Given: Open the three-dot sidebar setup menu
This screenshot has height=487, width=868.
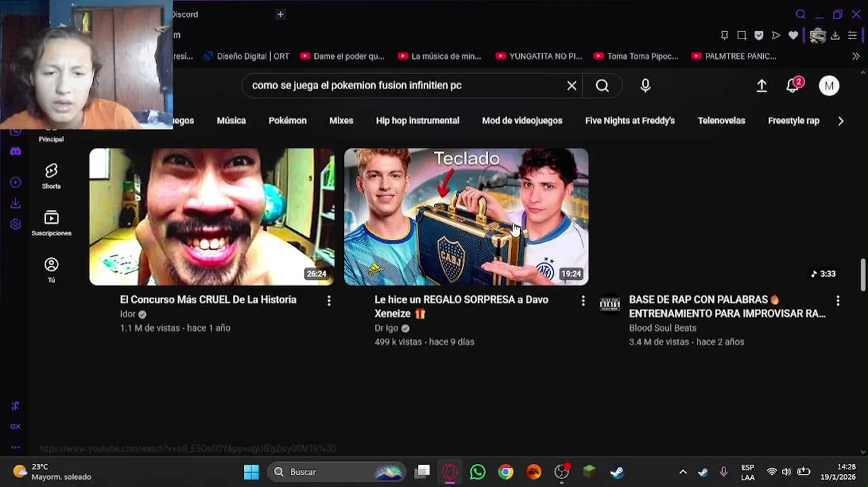Looking at the screenshot, I should (16, 447).
